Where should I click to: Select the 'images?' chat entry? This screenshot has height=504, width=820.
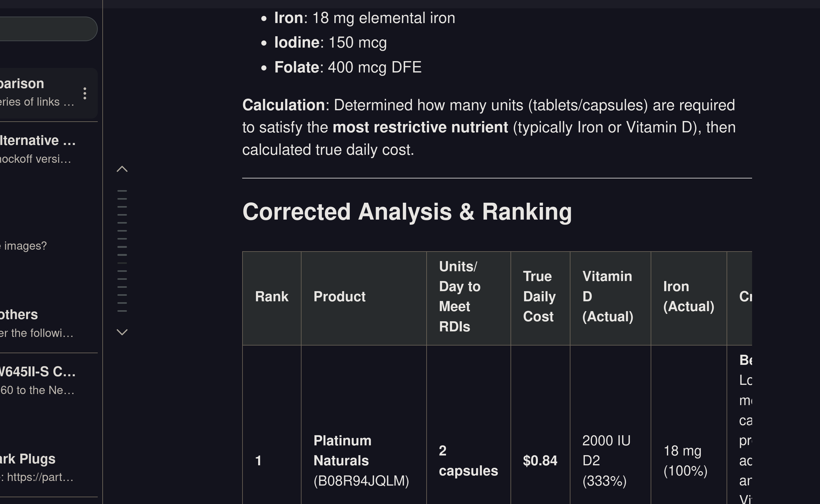[25, 246]
